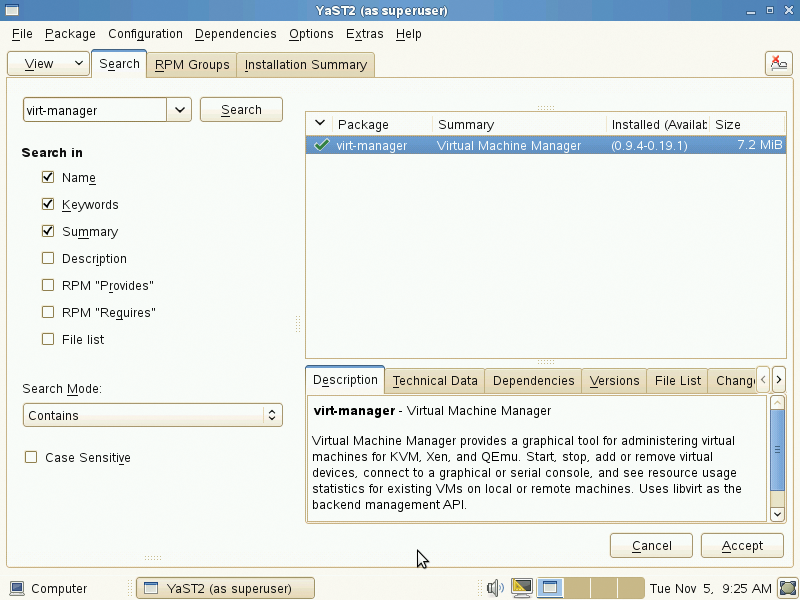
Task: Click the Accept button
Action: [x=742, y=545]
